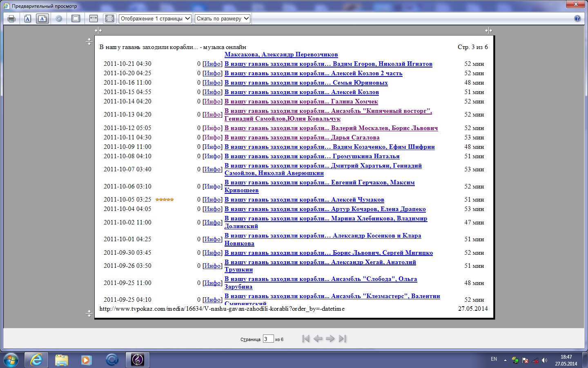This screenshot has height=368, width=588.
Task: Click the bottom margin adjust handle beside page
Action: coord(89,314)
